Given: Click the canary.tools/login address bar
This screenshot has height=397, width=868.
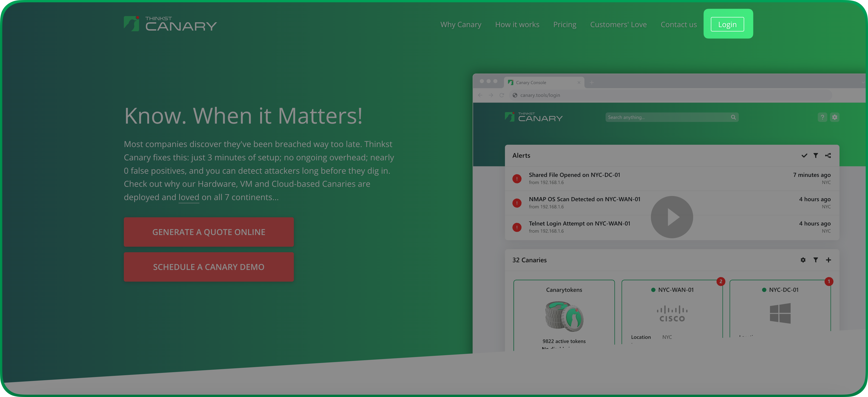Looking at the screenshot, I should pyautogui.click(x=671, y=95).
